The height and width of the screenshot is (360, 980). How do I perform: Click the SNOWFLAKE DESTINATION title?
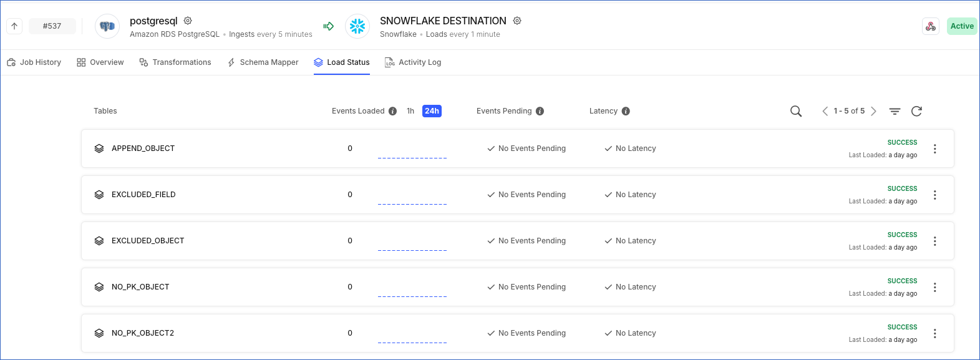pyautogui.click(x=443, y=21)
